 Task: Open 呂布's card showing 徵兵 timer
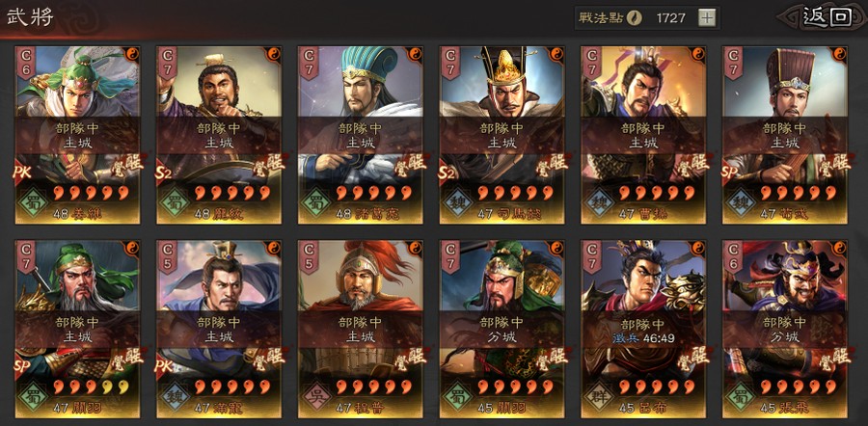tap(643, 329)
